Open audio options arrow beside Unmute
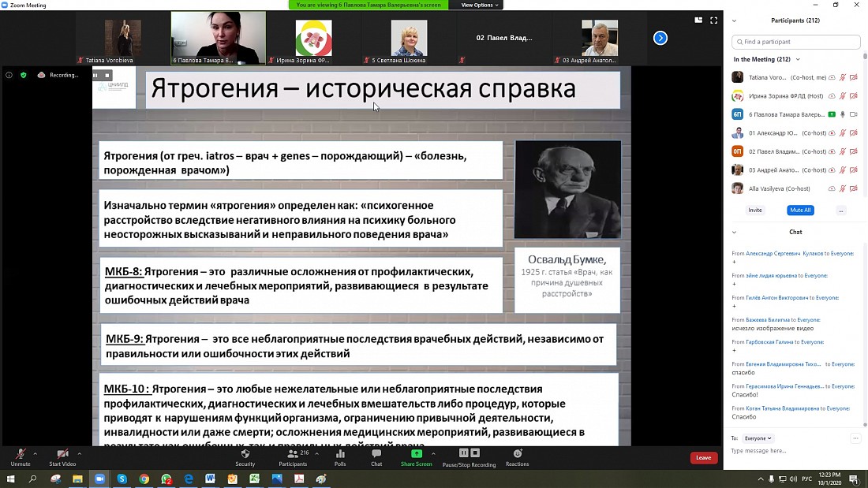The width and height of the screenshot is (868, 488). click(x=36, y=453)
